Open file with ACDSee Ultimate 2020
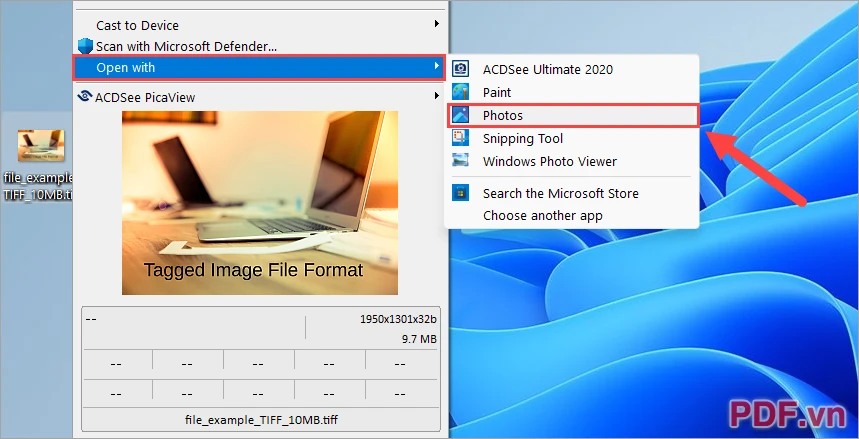The image size is (859, 439). 572,70
